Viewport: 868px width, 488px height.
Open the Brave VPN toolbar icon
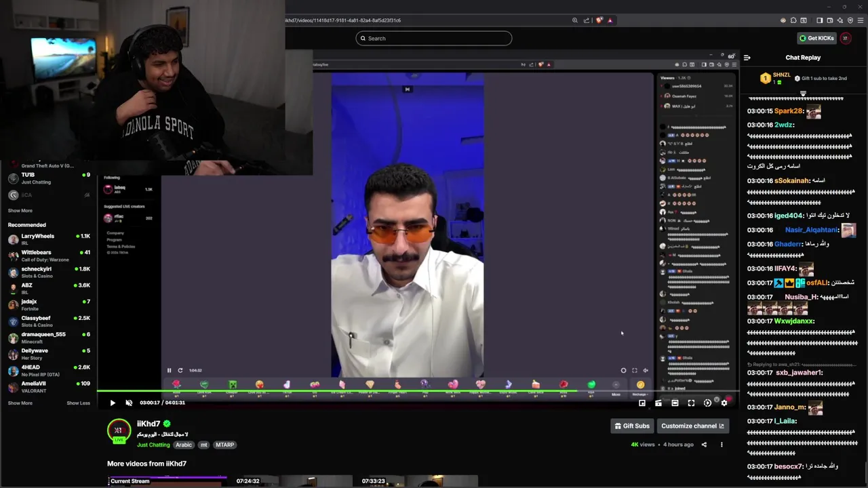coord(850,20)
